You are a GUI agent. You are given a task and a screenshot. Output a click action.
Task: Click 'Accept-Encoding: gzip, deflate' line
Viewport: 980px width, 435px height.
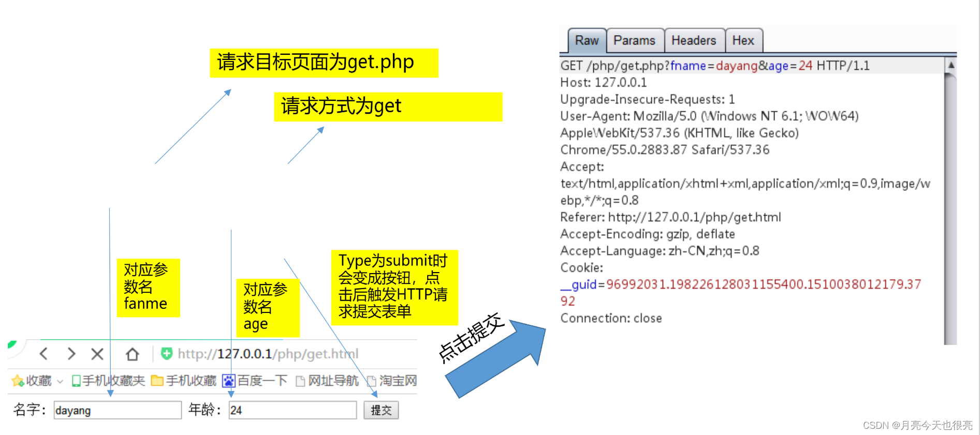point(648,234)
